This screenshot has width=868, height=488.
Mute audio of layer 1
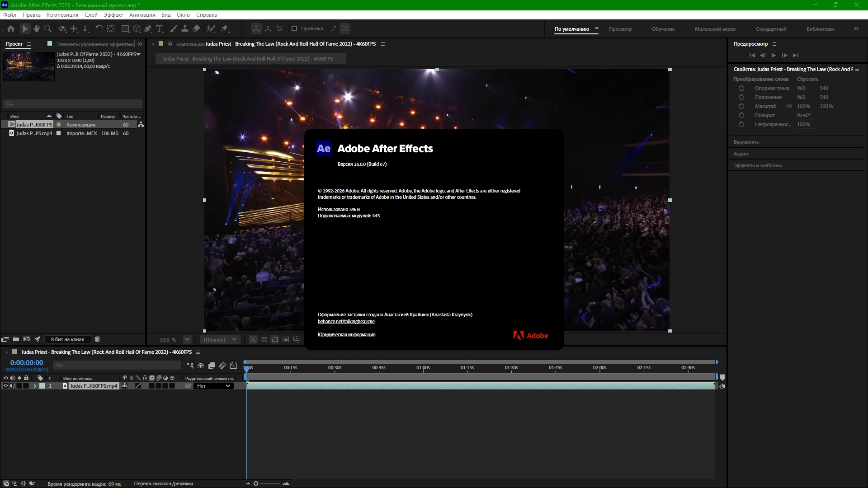coord(13,386)
